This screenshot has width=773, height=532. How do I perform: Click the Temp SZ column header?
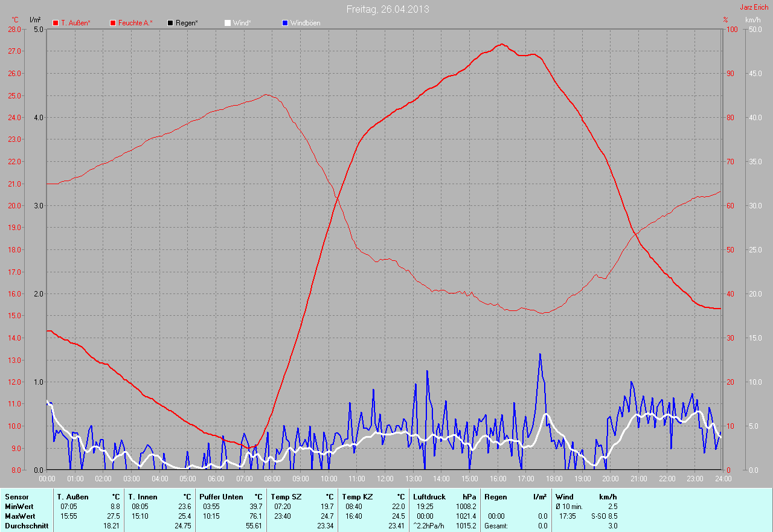click(286, 497)
